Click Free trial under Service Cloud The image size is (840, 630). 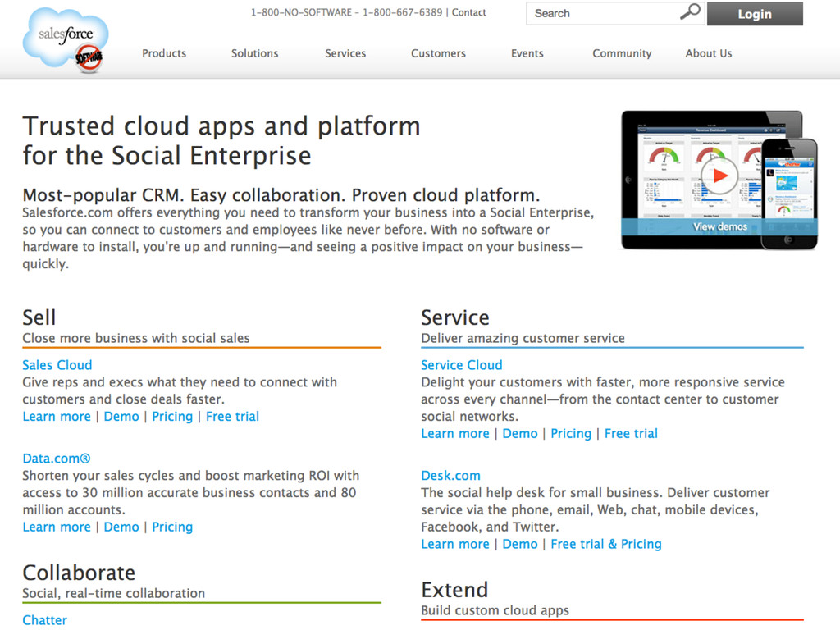pyautogui.click(x=631, y=433)
